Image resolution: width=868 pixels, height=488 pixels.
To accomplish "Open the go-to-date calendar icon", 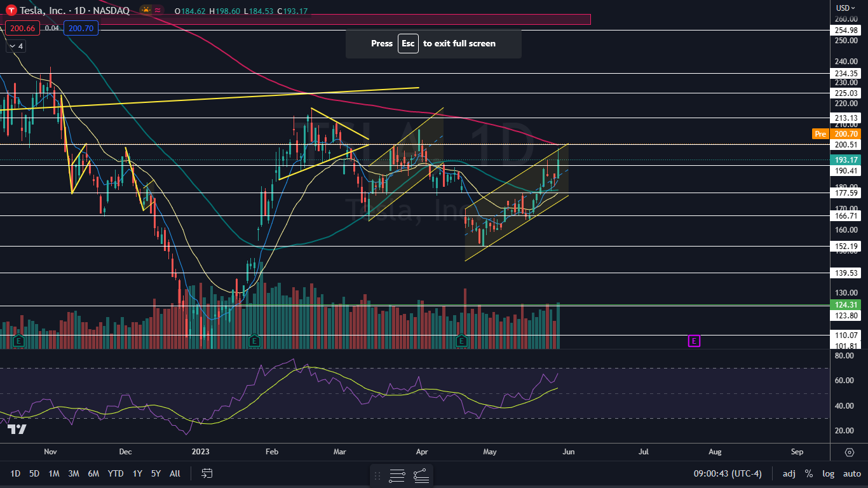I will (207, 473).
